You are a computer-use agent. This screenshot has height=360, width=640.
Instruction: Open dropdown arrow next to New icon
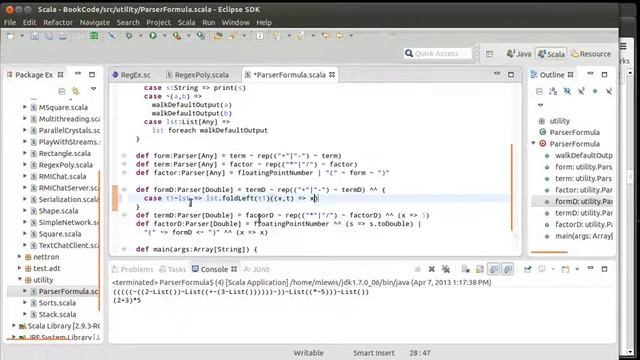tap(22, 36)
